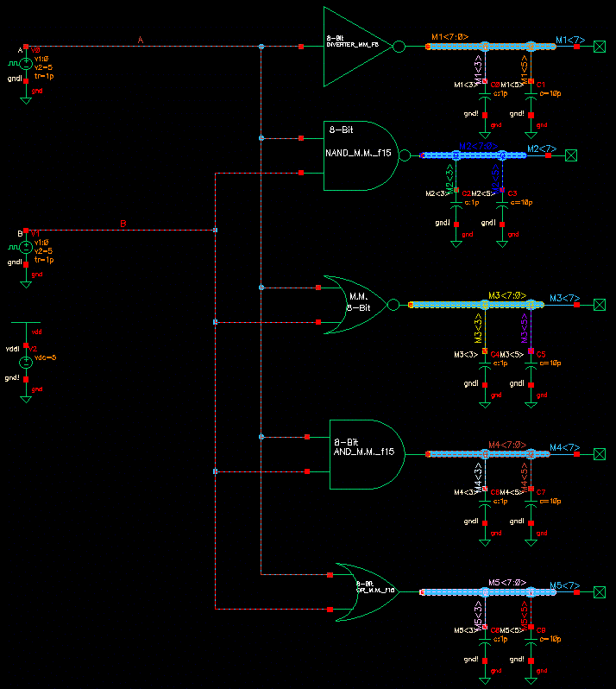Click the M3<7> output pin box
The image size is (616, 689).
pos(600,305)
